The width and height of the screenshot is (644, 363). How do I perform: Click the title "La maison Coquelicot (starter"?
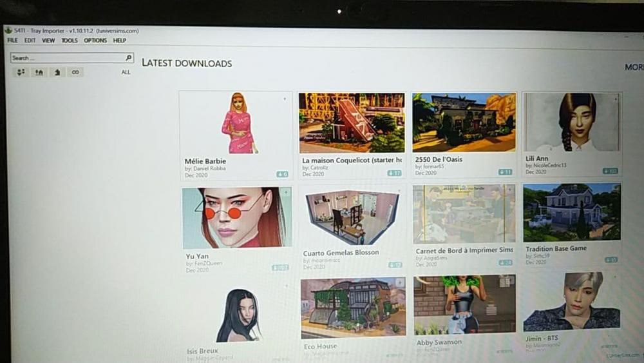[348, 161]
